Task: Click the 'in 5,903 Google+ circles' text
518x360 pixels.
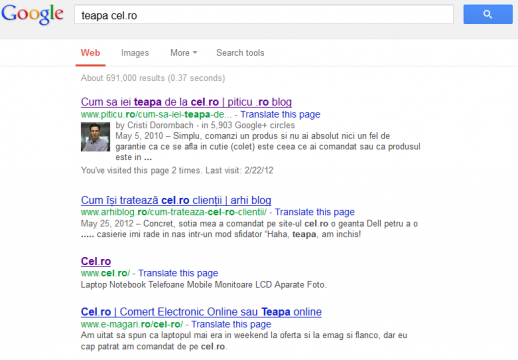Action: [x=248, y=125]
